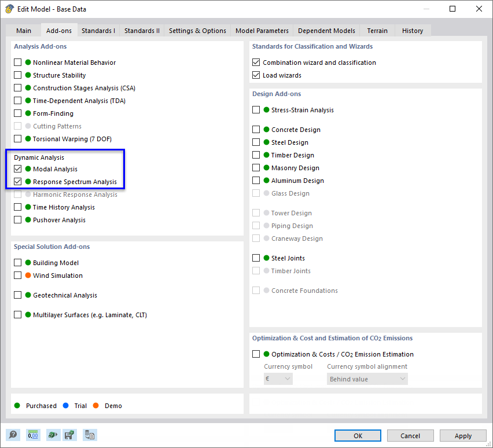This screenshot has width=493, height=448.
Task: Switch to Dependent Models tab
Action: click(326, 31)
